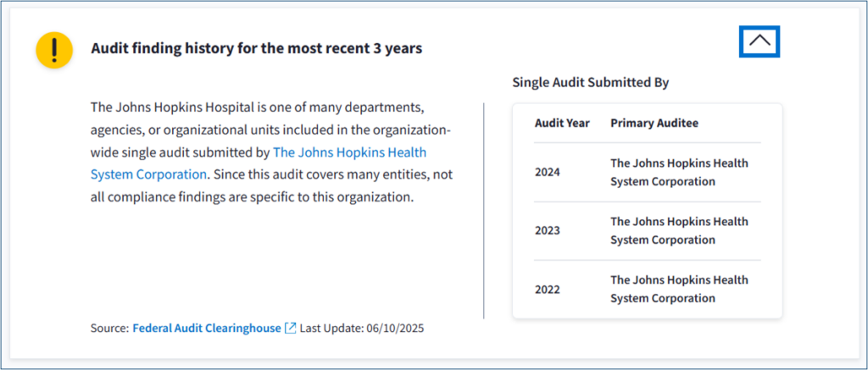This screenshot has width=868, height=370.
Task: Click the Primary Auditee column header
Action: [x=654, y=123]
